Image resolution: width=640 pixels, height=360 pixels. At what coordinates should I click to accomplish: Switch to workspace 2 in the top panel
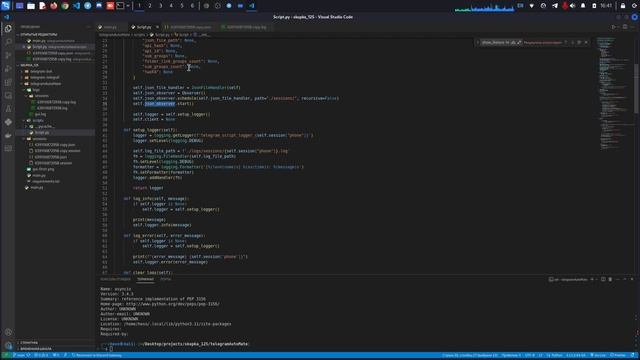coord(150,6)
